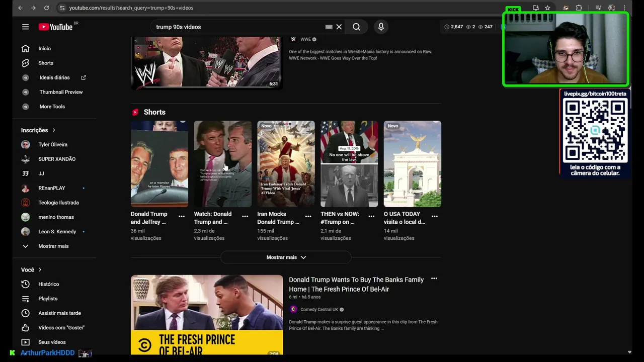644x362 pixels.
Task: Open the media controls icon in Chrome
Action: (x=598, y=8)
